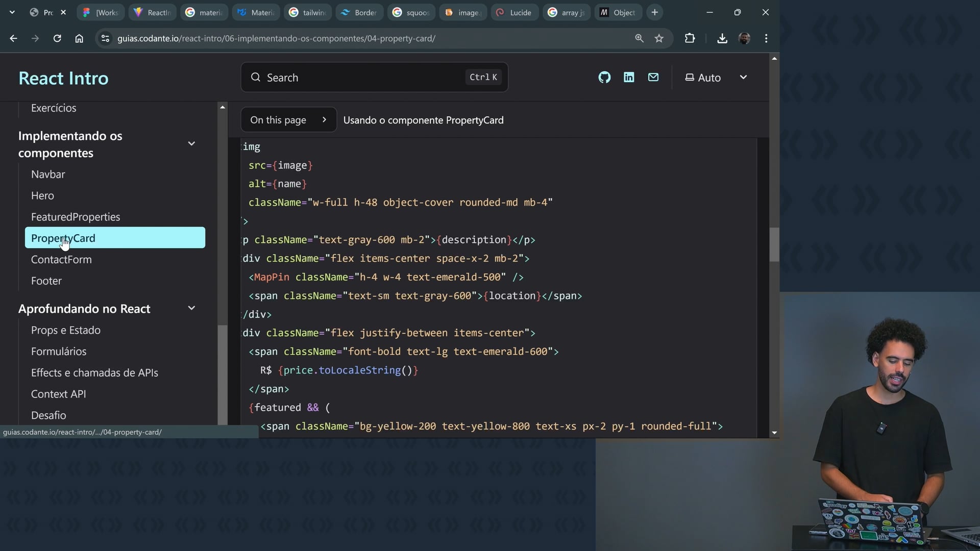This screenshot has height=551, width=980.
Task: Click the email envelope icon
Action: pos(653,78)
